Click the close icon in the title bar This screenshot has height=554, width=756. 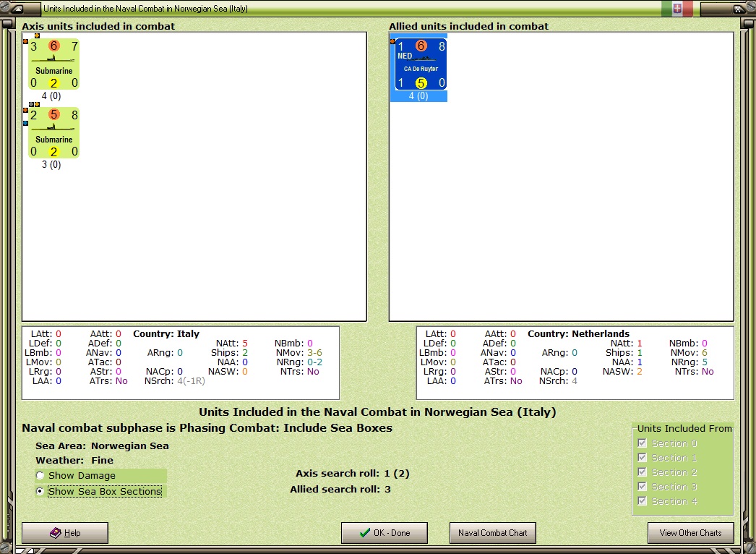(738, 8)
